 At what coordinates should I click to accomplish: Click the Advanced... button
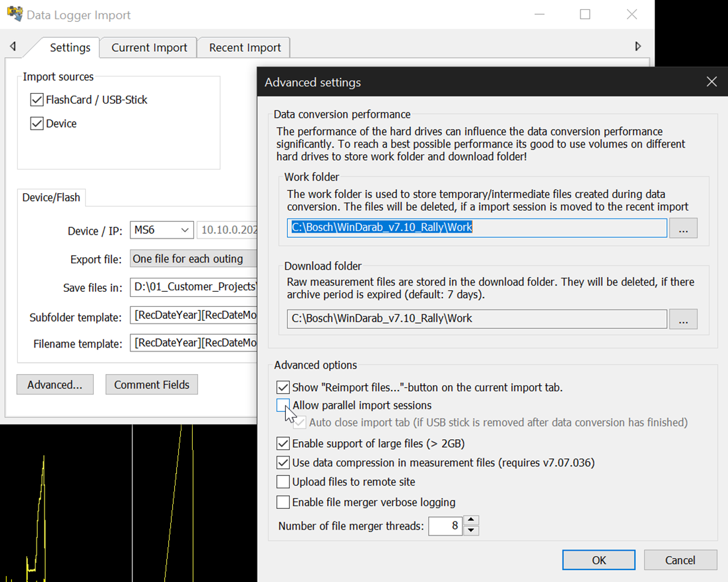pyautogui.click(x=55, y=385)
